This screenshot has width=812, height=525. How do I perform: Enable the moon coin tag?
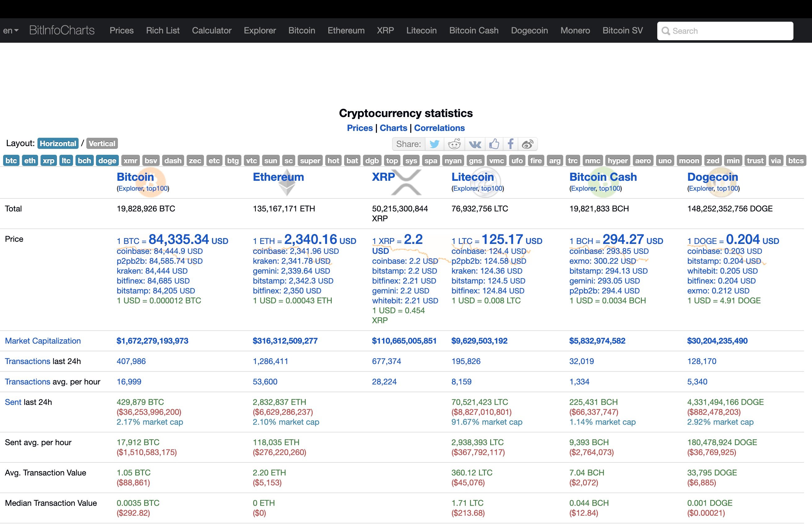689,161
